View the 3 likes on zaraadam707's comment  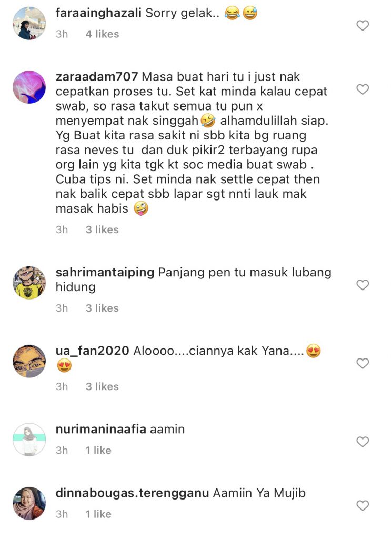(x=102, y=229)
